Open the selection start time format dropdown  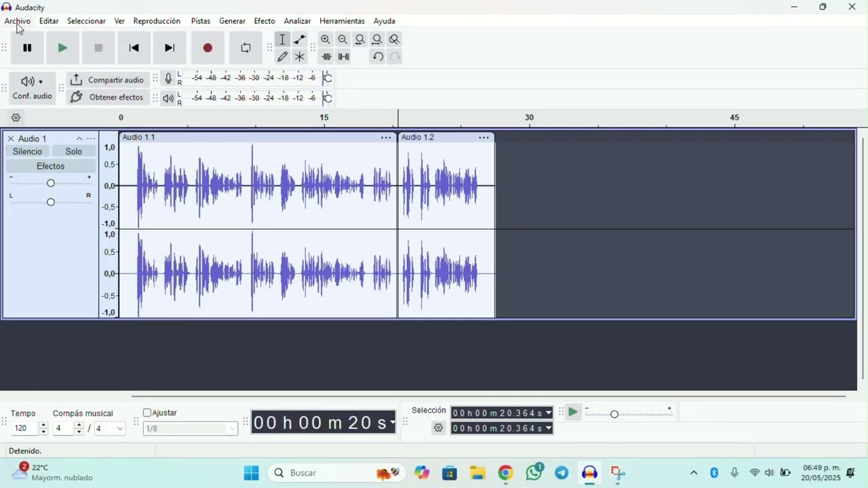coord(549,413)
